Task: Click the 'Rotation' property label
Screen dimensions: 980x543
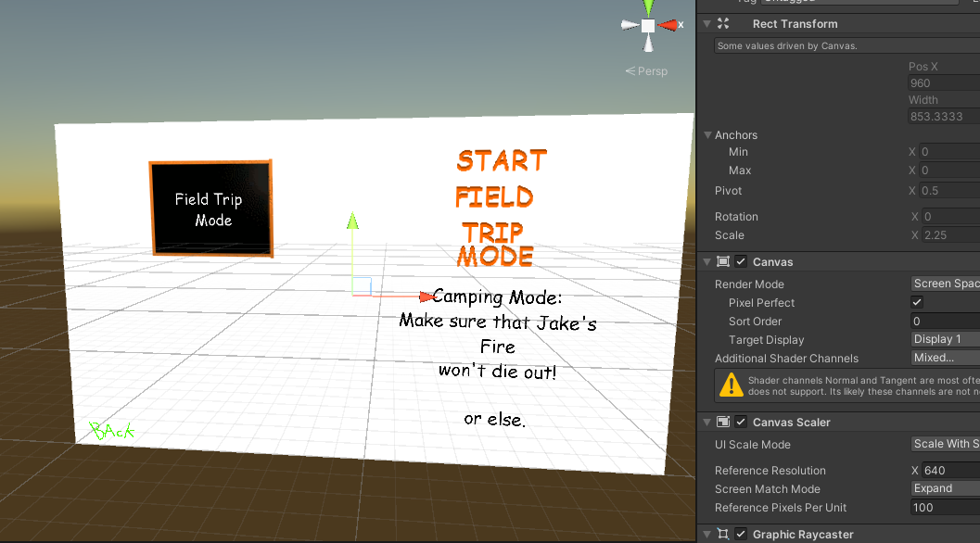Action: pyautogui.click(x=736, y=216)
